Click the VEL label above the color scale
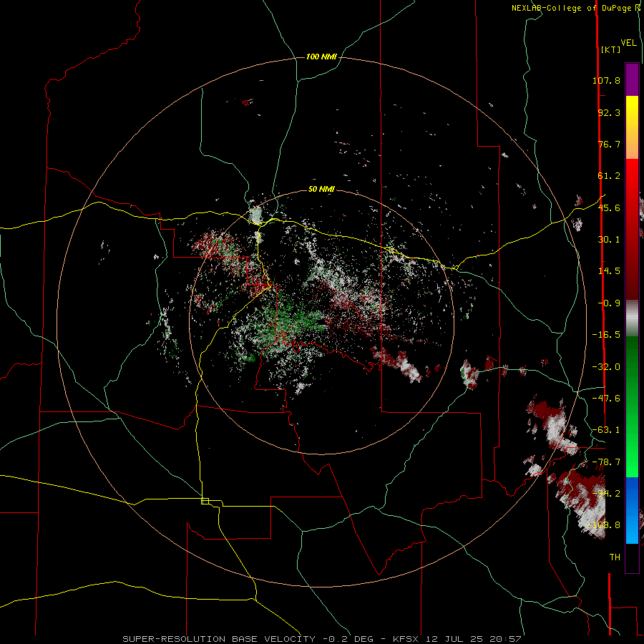This screenshot has height=644, width=644. click(628, 43)
